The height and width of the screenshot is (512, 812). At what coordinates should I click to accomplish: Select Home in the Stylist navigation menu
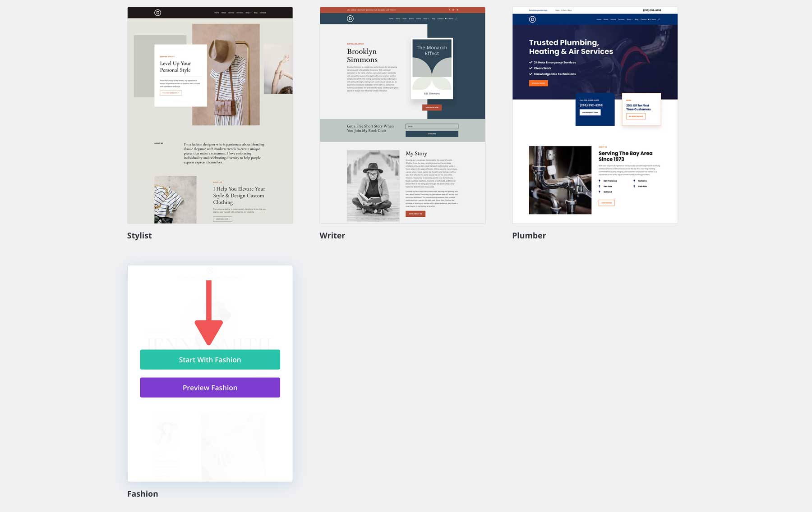(217, 13)
